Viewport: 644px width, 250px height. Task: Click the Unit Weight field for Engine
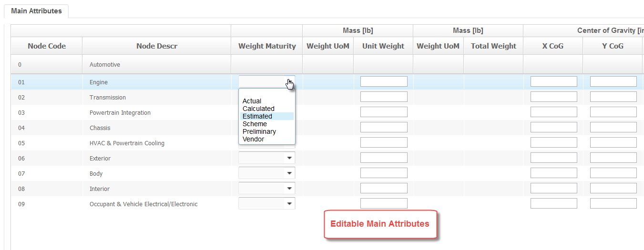click(x=384, y=81)
